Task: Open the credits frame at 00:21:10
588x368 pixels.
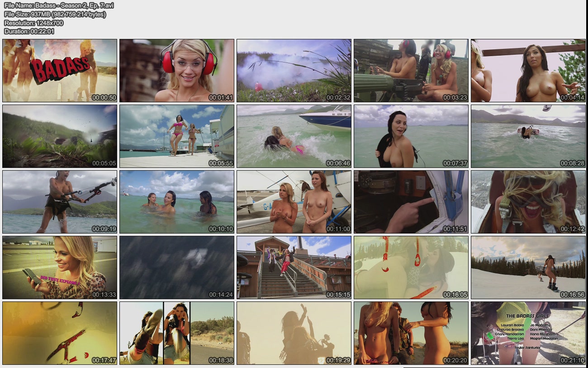Action: click(528, 333)
